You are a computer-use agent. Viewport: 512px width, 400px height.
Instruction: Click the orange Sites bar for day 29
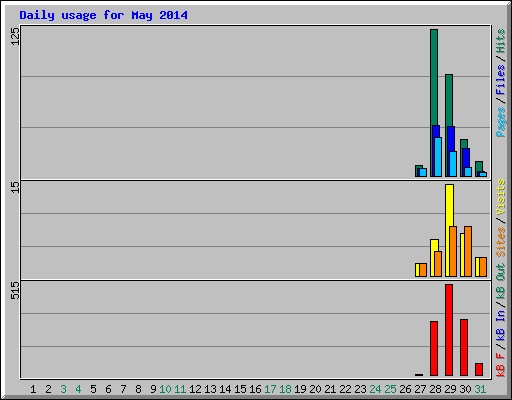coord(453,251)
